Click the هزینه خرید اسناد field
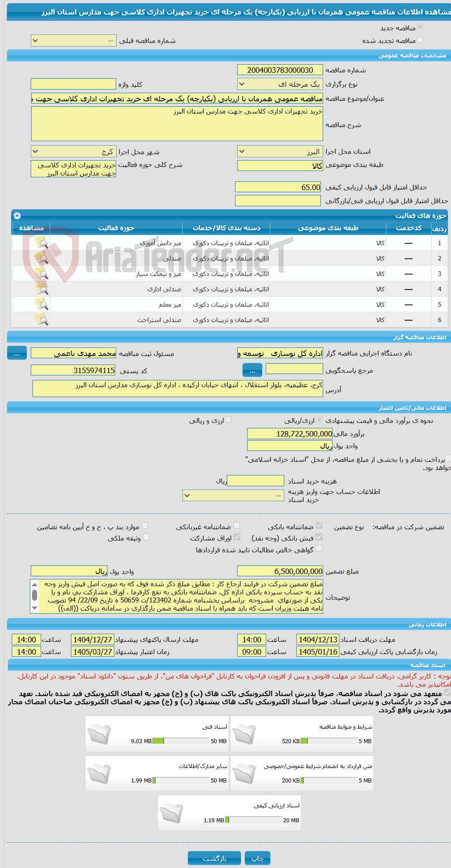451x868 pixels. 255,481
